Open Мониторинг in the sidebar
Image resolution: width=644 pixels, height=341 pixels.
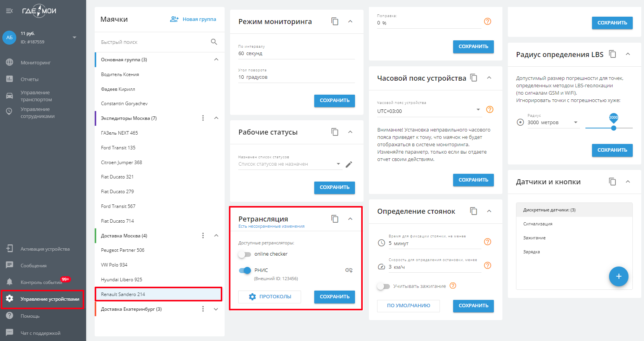tap(36, 62)
